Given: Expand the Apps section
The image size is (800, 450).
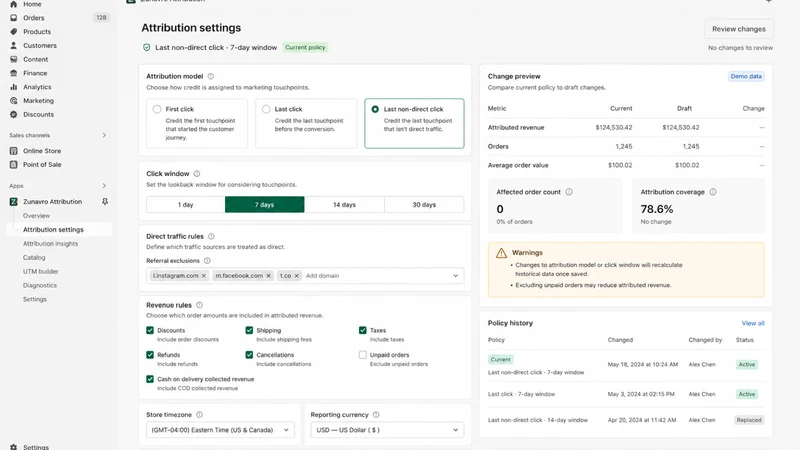Looking at the screenshot, I should pos(104,186).
